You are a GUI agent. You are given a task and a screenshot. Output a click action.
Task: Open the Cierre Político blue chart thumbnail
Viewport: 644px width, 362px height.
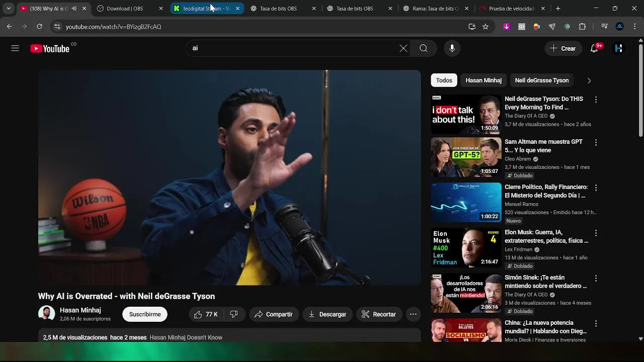[x=466, y=202]
